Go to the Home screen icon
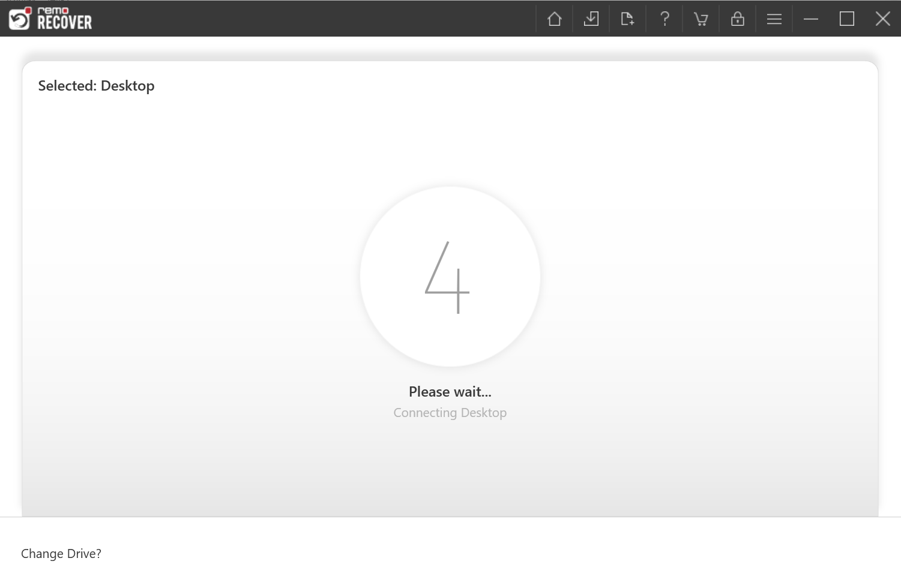This screenshot has height=588, width=901. (x=555, y=19)
